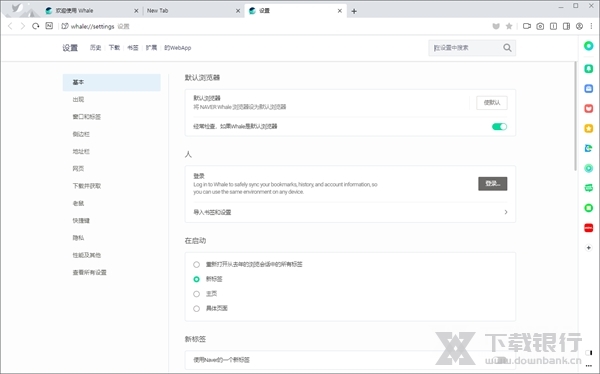600x374 pixels.
Task: Select the 主页 startup radio option
Action: 196,294
